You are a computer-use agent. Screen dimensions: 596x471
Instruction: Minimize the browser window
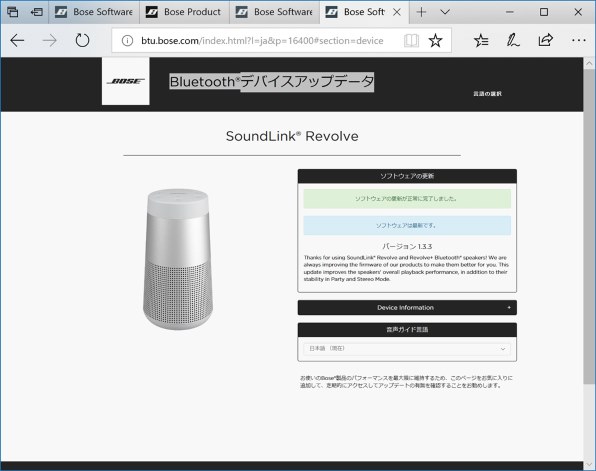click(510, 12)
